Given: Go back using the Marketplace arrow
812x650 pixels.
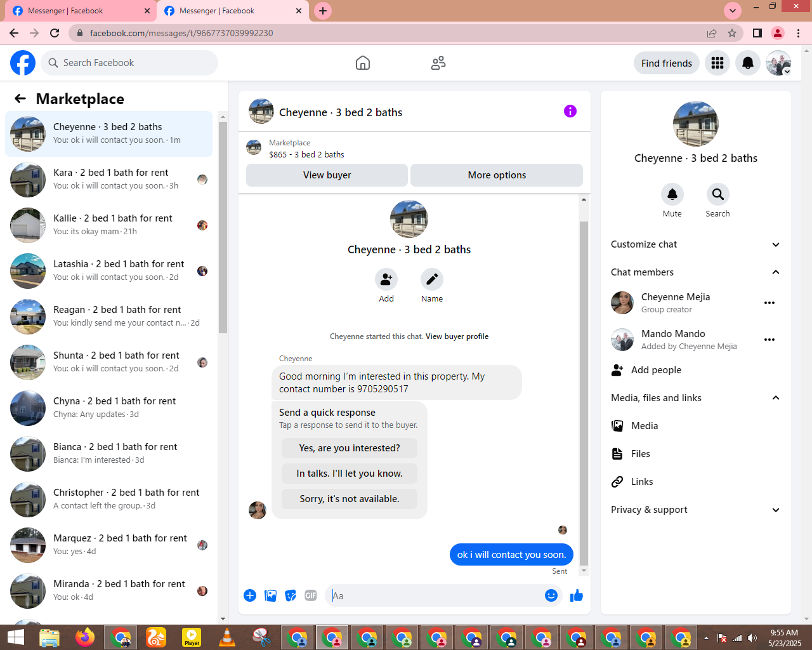Looking at the screenshot, I should pos(20,98).
